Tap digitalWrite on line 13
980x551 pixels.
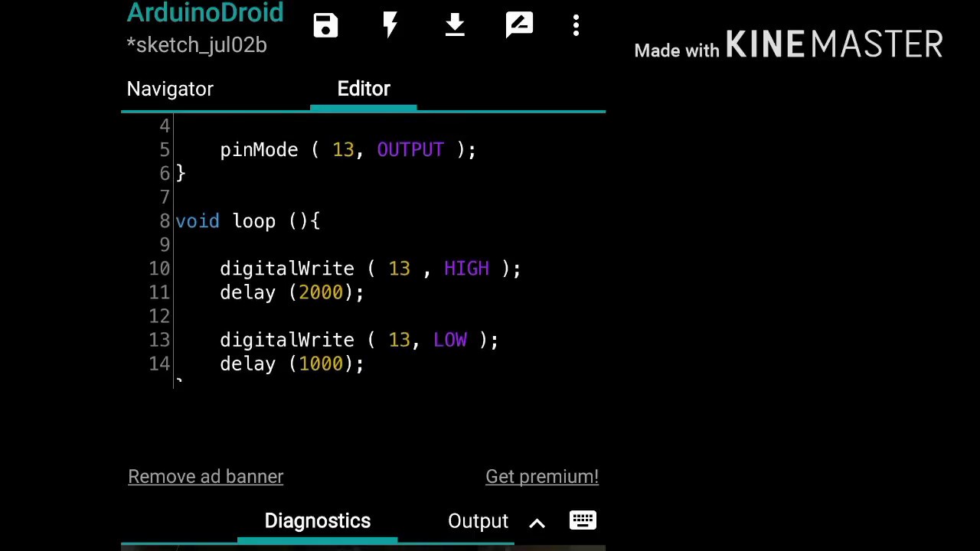[x=287, y=340]
